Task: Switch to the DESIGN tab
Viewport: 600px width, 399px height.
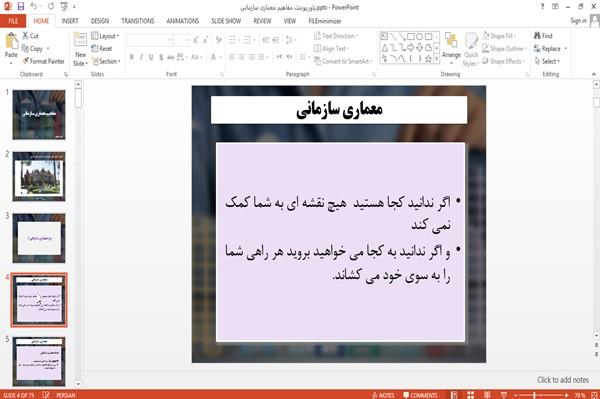Action: pos(100,21)
